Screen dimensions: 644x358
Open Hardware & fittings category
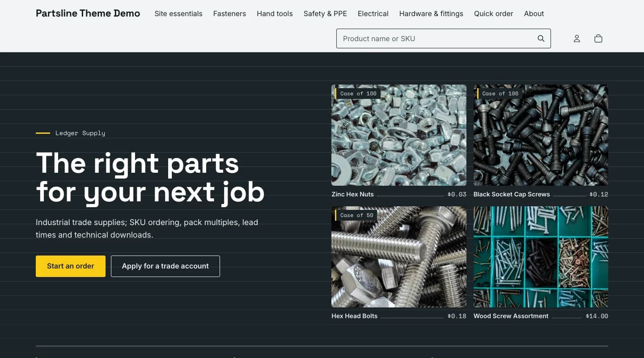(x=431, y=13)
